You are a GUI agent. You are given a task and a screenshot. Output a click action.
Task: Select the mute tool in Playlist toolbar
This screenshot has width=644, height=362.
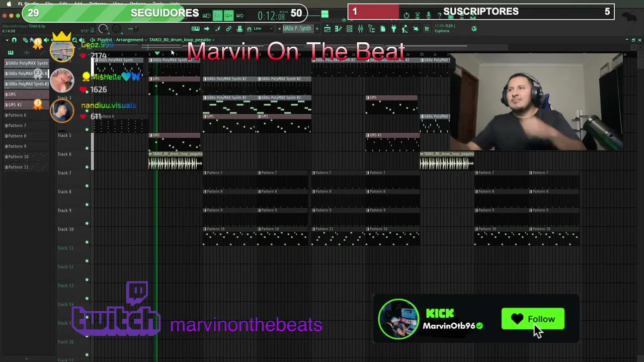pyautogui.click(x=46, y=40)
